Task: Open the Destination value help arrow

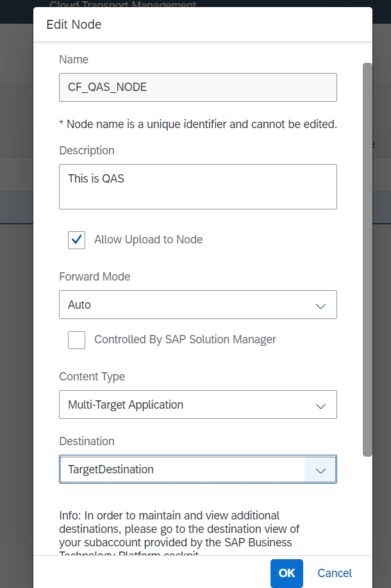Action: click(321, 470)
